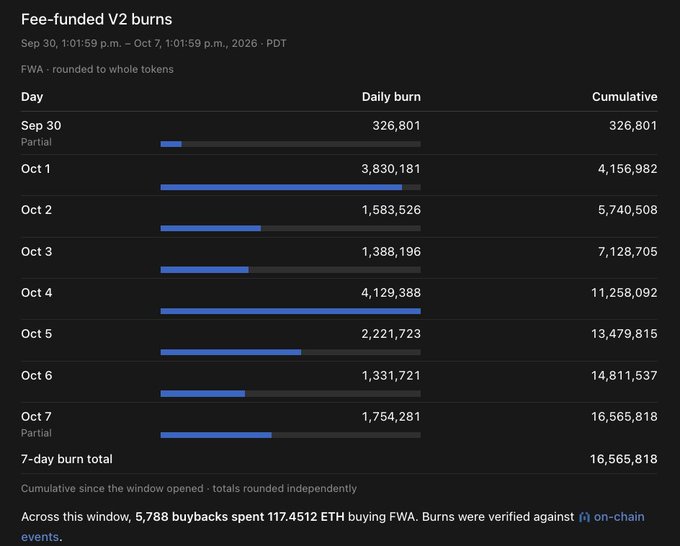Click the Sep 30 cumulative value 326,801
The image size is (680, 546).
point(633,126)
